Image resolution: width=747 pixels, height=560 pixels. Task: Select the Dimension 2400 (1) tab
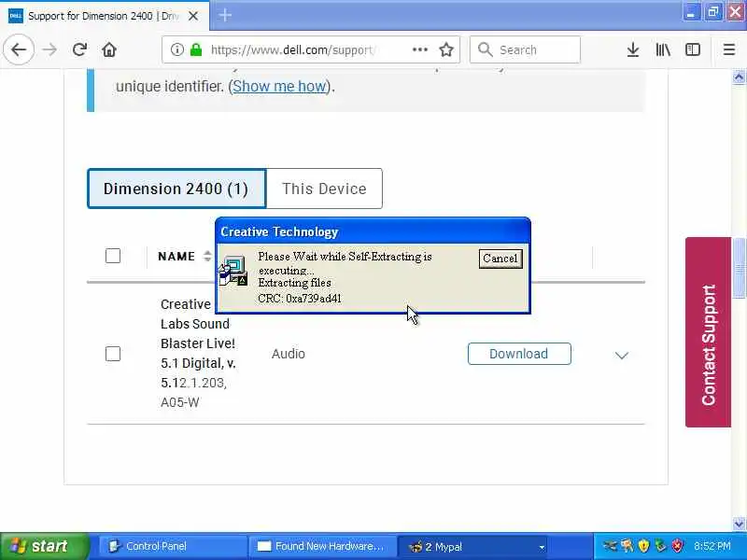[x=176, y=189]
